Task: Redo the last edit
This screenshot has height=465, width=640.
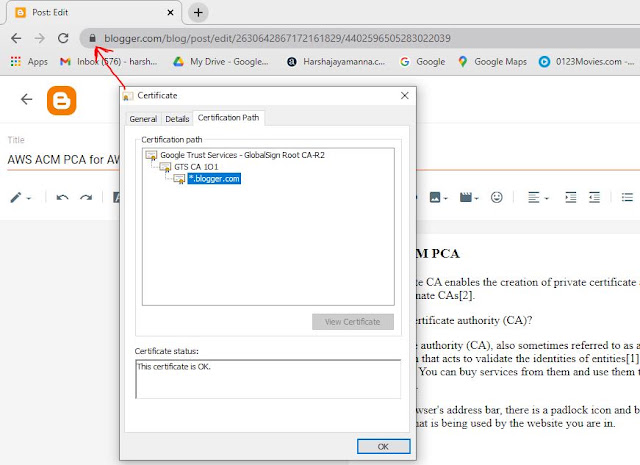Action: point(86,198)
